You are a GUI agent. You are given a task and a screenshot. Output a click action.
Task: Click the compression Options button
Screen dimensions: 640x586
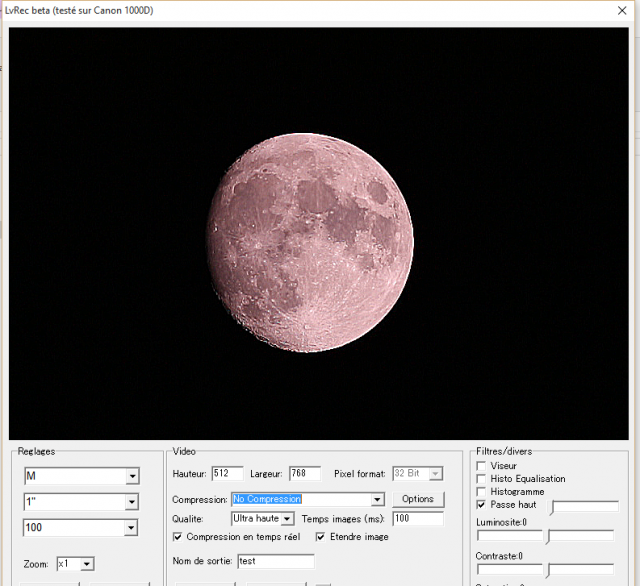tap(418, 499)
